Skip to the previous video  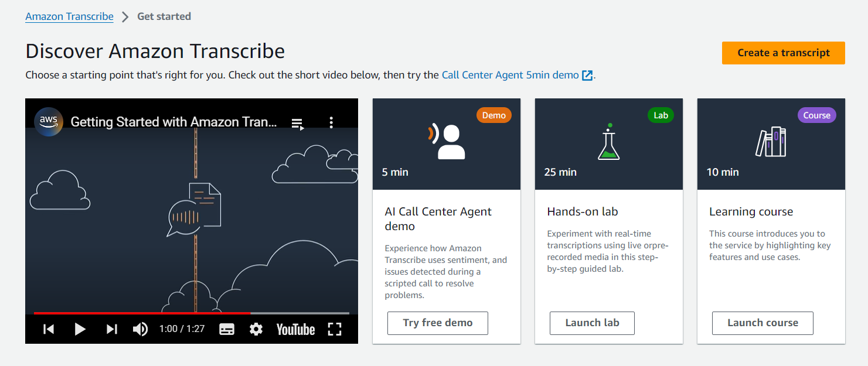tap(49, 329)
